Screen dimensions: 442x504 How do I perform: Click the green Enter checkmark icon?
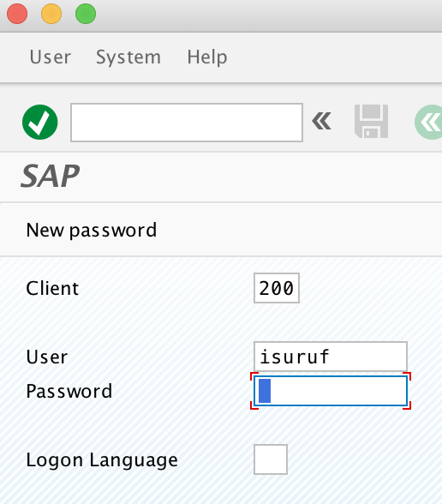[40, 122]
